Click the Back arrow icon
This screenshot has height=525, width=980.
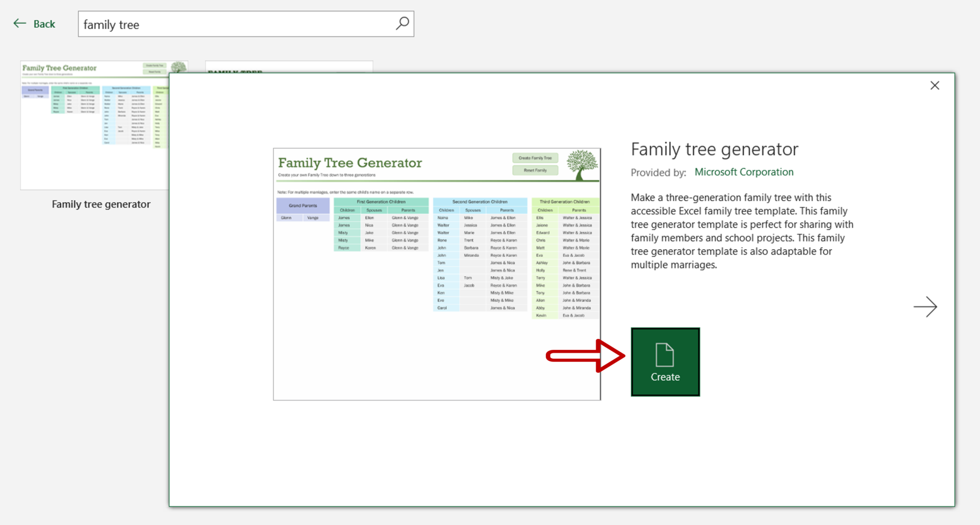pyautogui.click(x=19, y=23)
